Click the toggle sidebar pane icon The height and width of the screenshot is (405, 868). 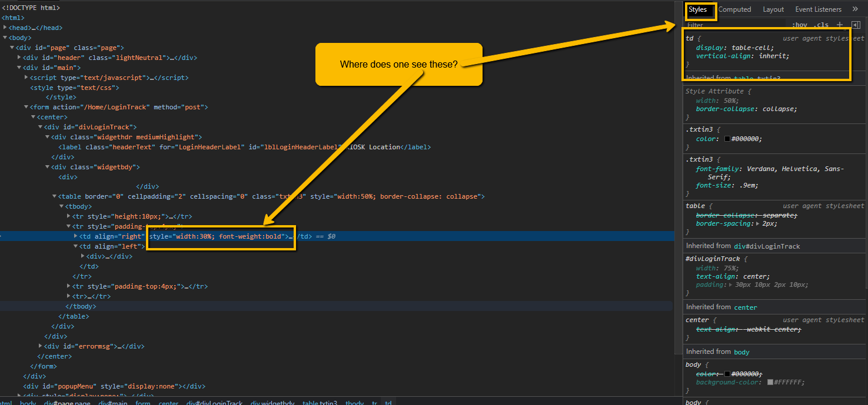856,24
